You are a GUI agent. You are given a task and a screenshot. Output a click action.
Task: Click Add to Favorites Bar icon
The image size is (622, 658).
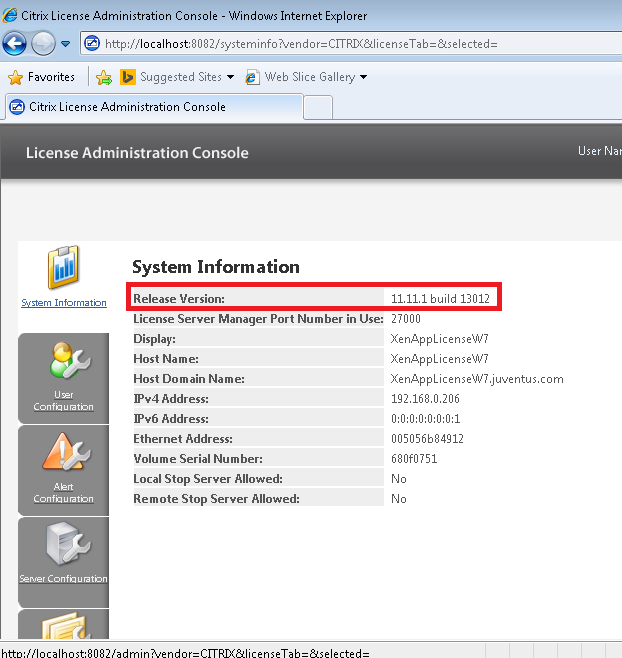tap(104, 77)
